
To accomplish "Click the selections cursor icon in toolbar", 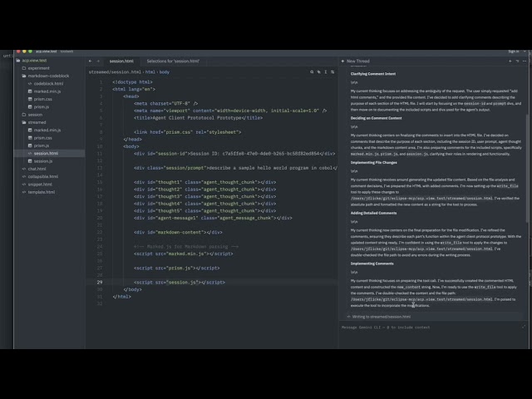I will click(325, 72).
